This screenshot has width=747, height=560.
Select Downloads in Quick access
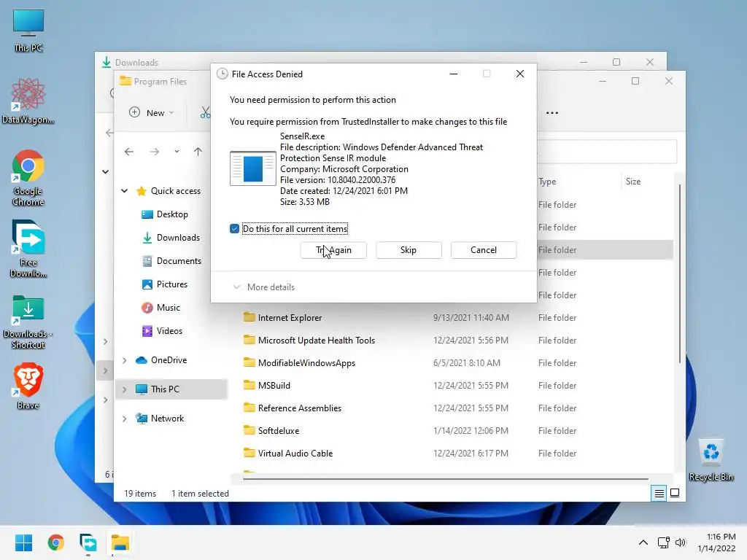171,238
